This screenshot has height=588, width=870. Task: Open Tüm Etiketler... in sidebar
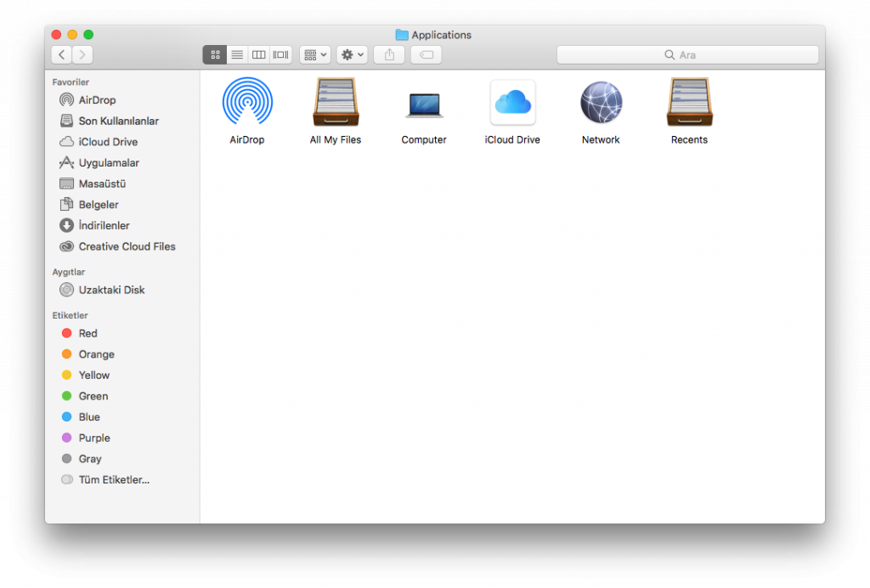(x=114, y=479)
